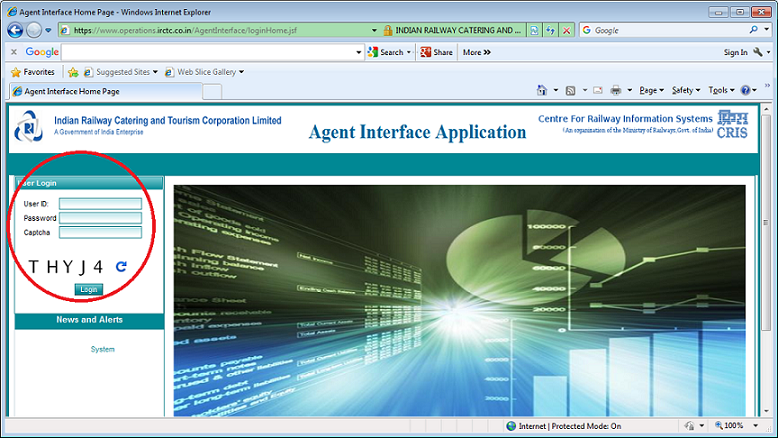The height and width of the screenshot is (438, 778).
Task: Click the vertical scrollbar thumb
Action: [x=767, y=223]
